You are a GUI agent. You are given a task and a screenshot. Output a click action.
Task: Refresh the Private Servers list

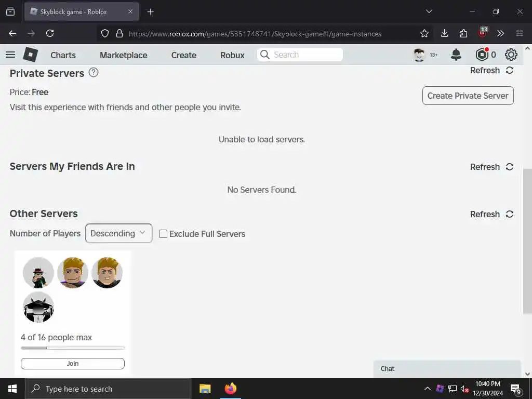[x=491, y=70]
